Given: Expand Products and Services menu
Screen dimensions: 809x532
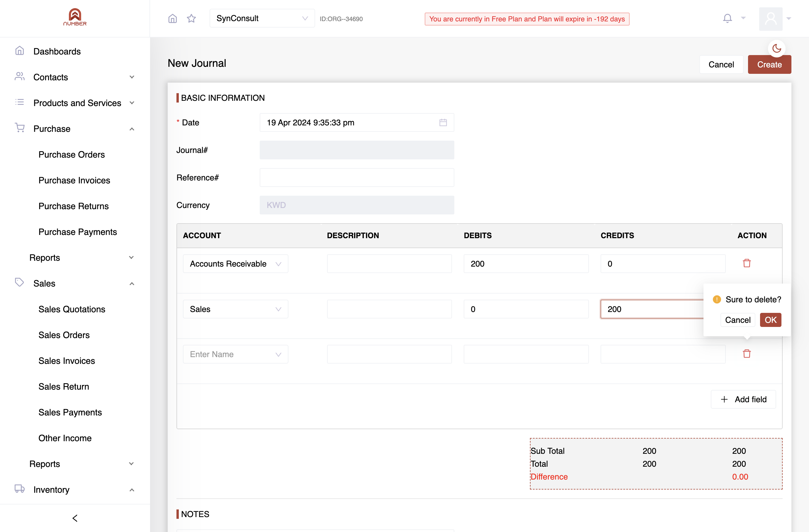Looking at the screenshot, I should (x=75, y=103).
